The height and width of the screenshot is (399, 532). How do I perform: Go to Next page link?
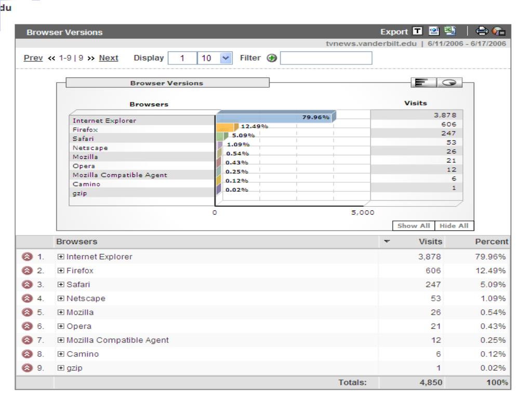pos(109,58)
